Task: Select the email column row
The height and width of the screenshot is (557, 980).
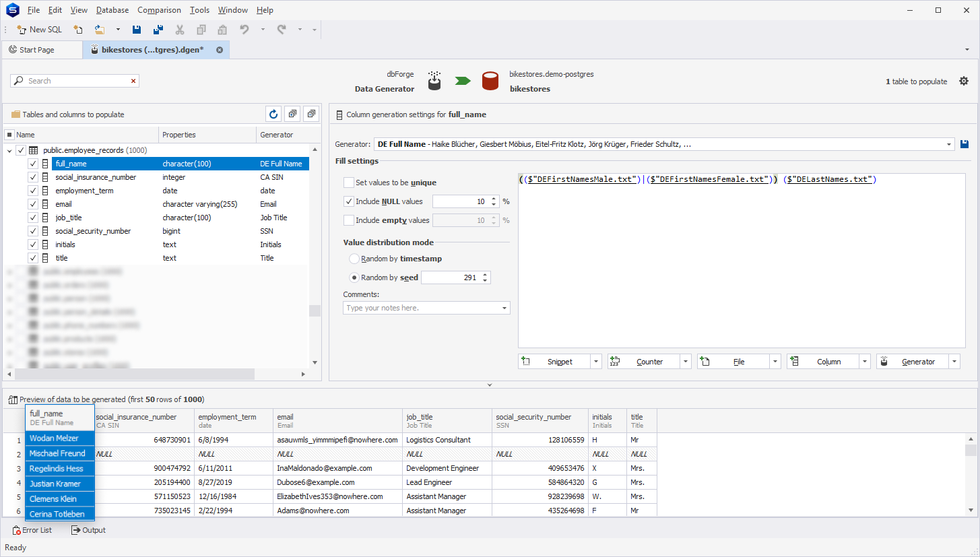Action: [x=181, y=204]
